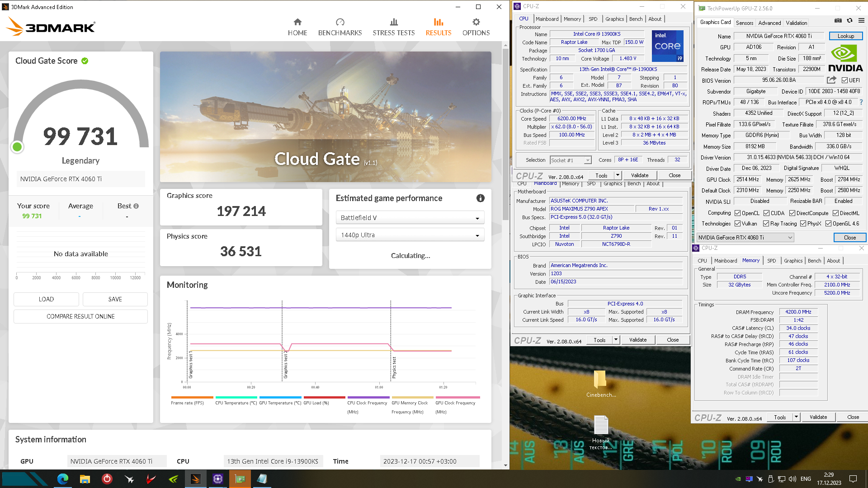
Task: Click the NVIDIA logo in GPU-Z
Action: point(845,59)
